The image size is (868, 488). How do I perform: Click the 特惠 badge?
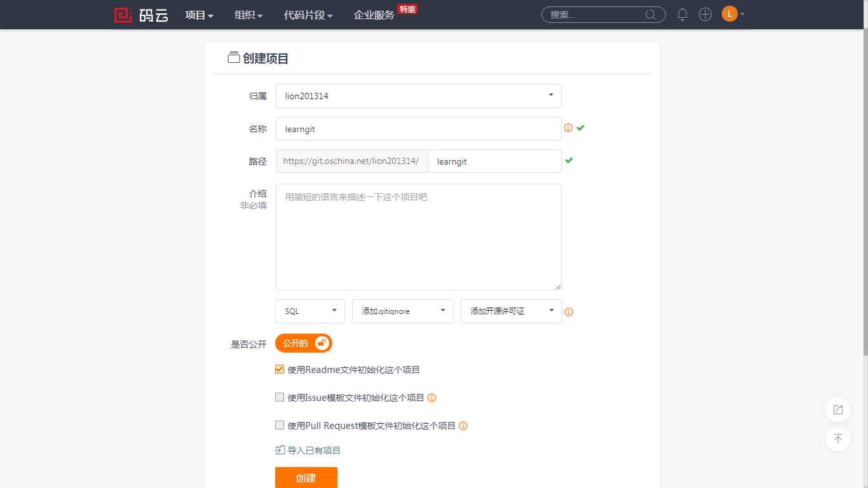point(407,9)
